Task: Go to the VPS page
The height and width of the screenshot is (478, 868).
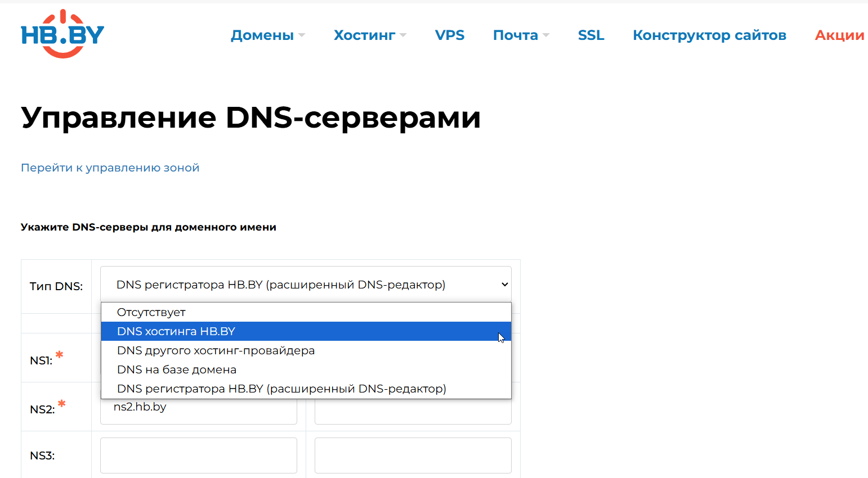Action: 449,35
